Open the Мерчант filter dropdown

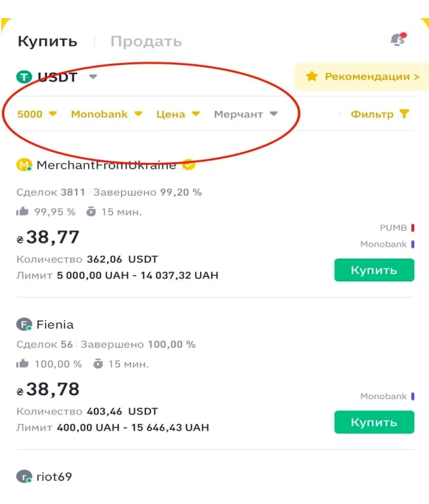246,114
